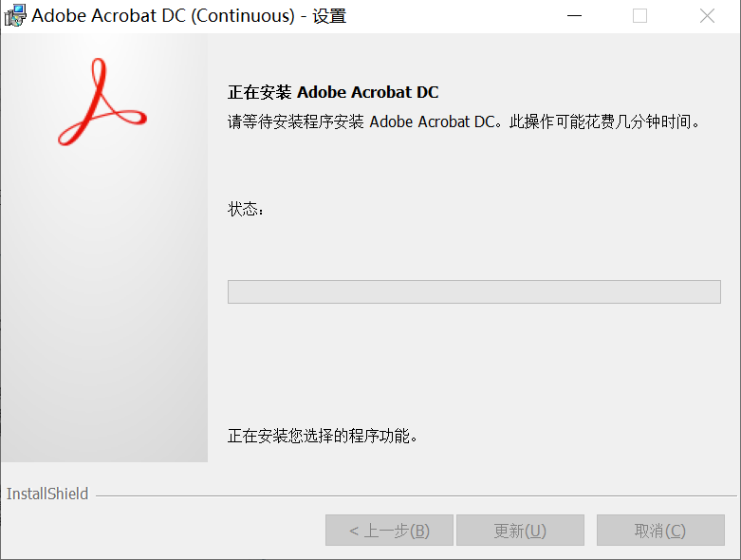The width and height of the screenshot is (741, 560).
Task: Close the Adobe Acrobat DC setup window
Action: 707,15
